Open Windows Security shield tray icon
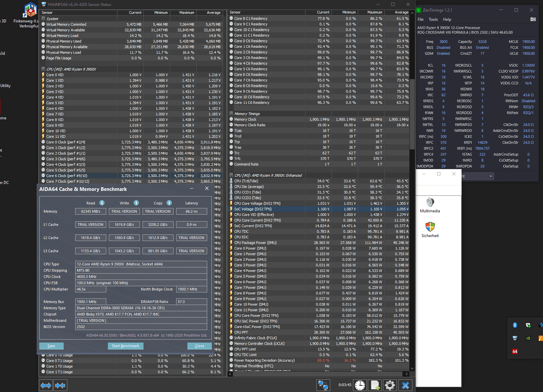 (x=528, y=325)
